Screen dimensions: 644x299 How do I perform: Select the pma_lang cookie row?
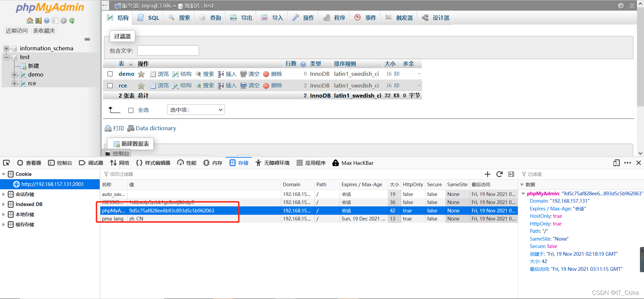point(309,219)
